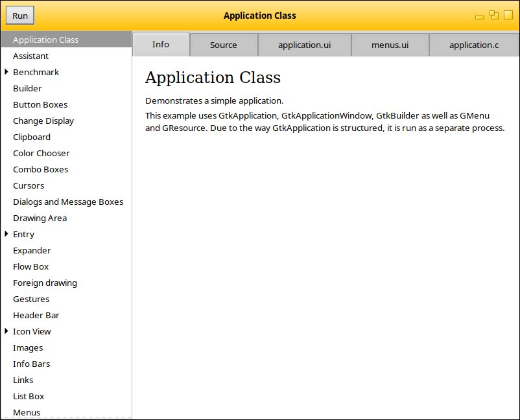Open the Source tab
Screen dimensions: 520x420
click(224, 45)
